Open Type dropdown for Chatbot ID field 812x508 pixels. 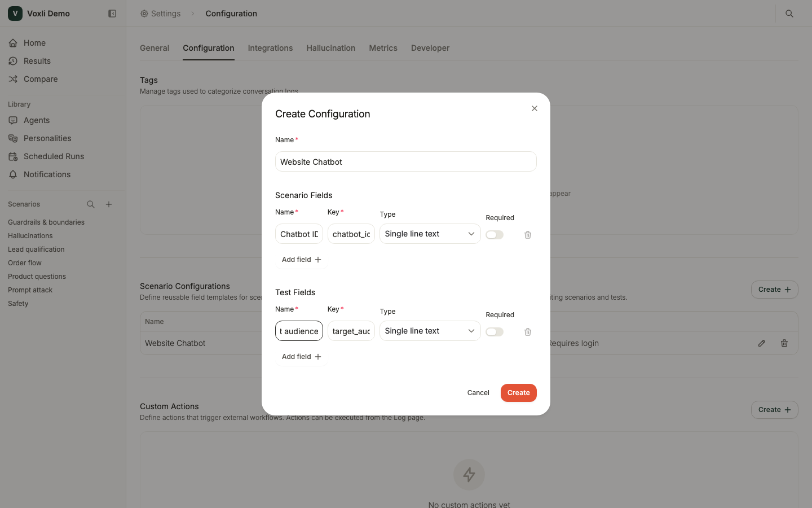click(430, 234)
